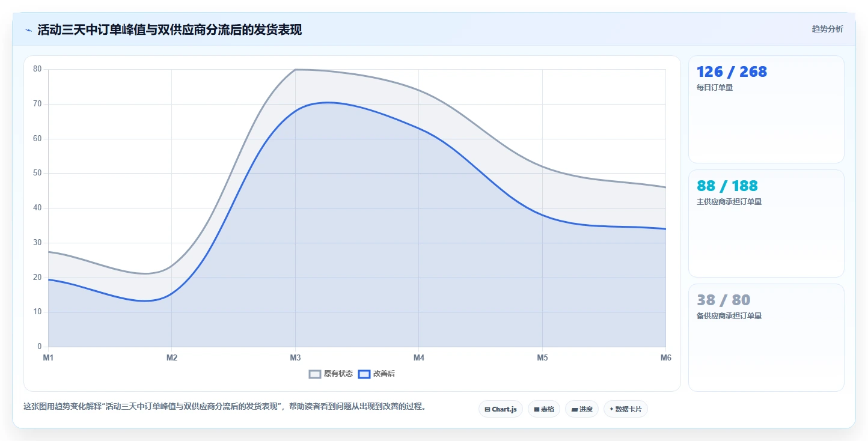Click the M1 x-axis label

[x=48, y=358]
